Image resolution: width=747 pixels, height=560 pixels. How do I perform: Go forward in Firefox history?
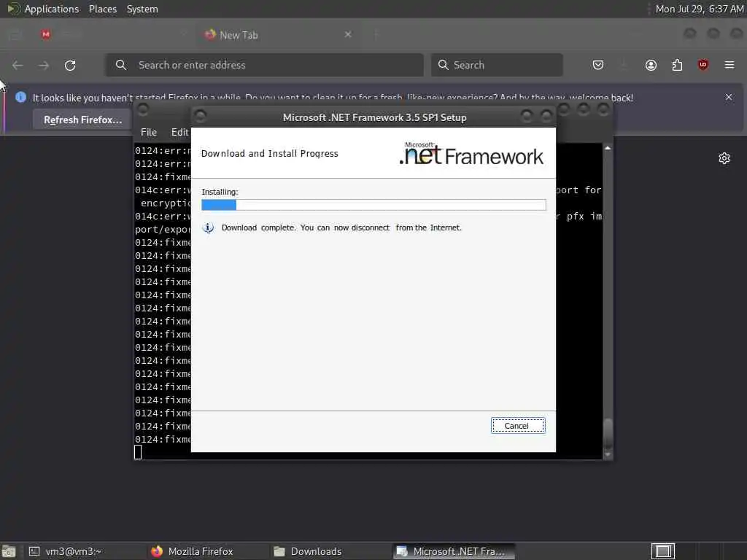click(x=44, y=65)
